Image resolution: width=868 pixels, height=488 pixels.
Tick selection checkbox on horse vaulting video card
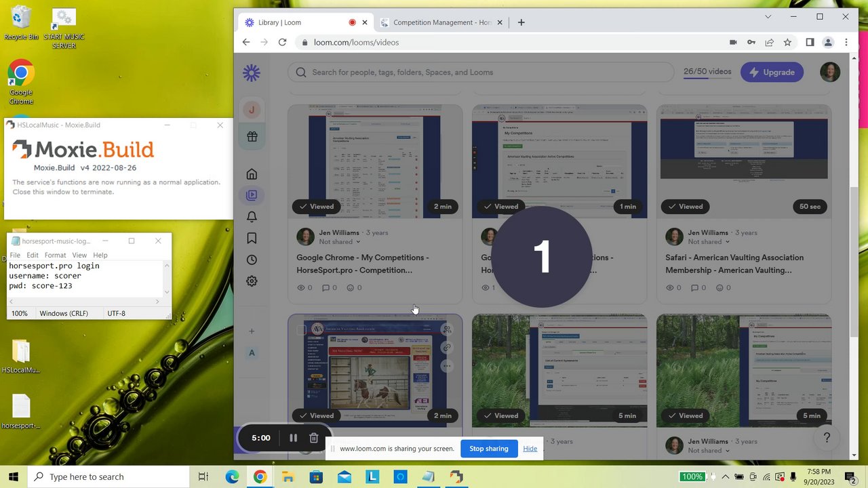click(x=301, y=330)
